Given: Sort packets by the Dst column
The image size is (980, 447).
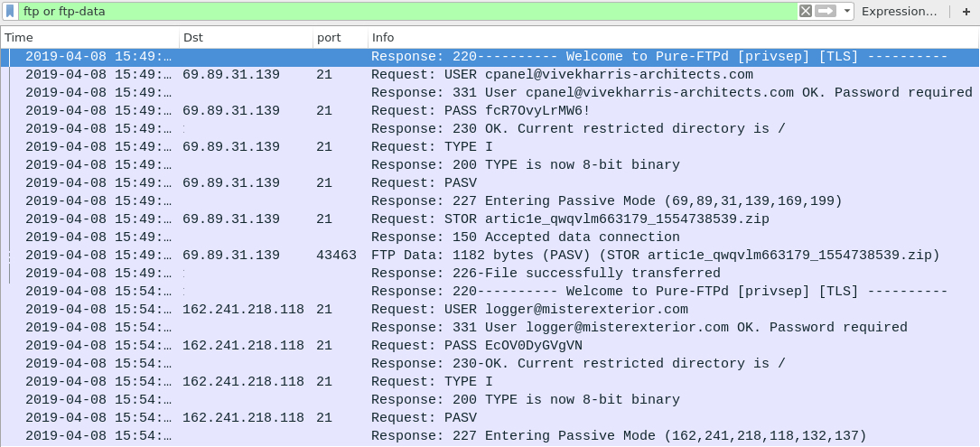Looking at the screenshot, I should tap(247, 38).
